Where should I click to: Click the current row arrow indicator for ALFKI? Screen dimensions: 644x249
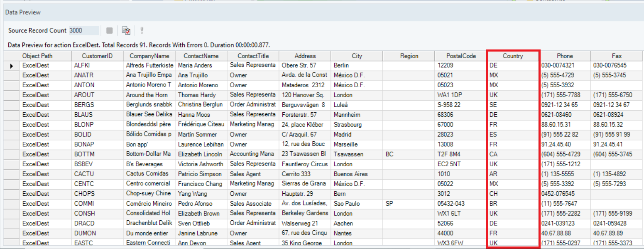pos(12,66)
